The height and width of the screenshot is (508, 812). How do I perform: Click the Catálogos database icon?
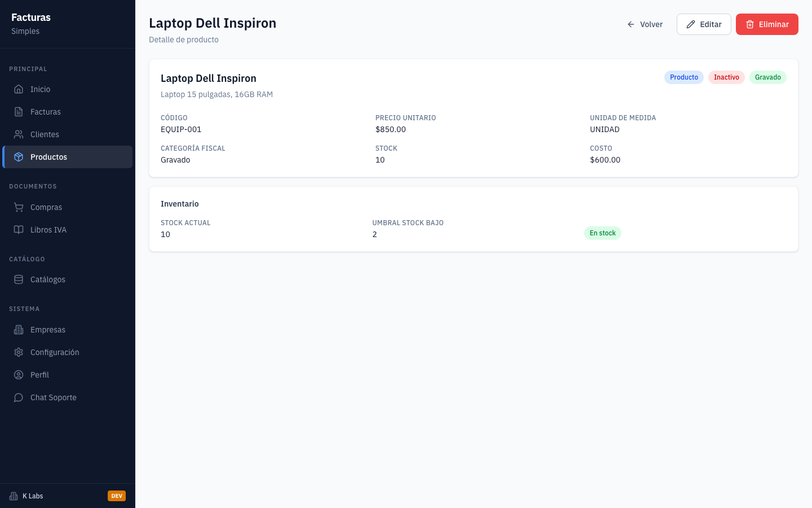pyautogui.click(x=19, y=279)
